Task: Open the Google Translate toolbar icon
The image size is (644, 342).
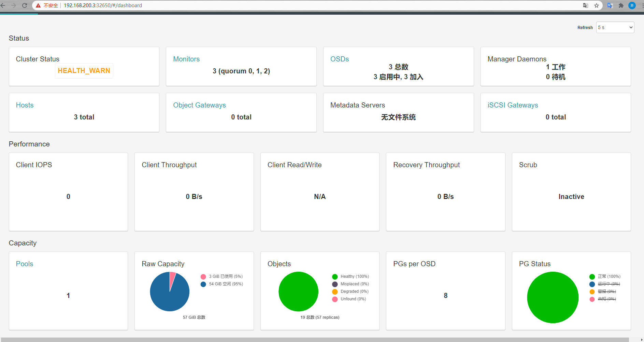Action: click(610, 5)
